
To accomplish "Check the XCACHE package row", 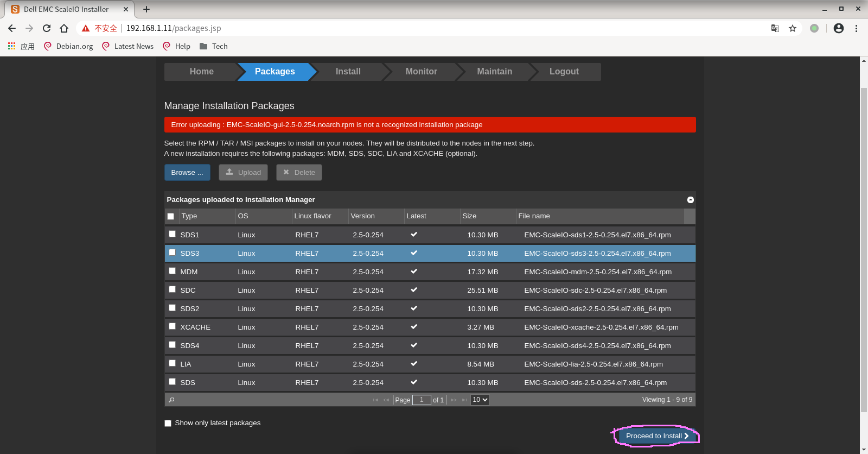I will [x=172, y=326].
